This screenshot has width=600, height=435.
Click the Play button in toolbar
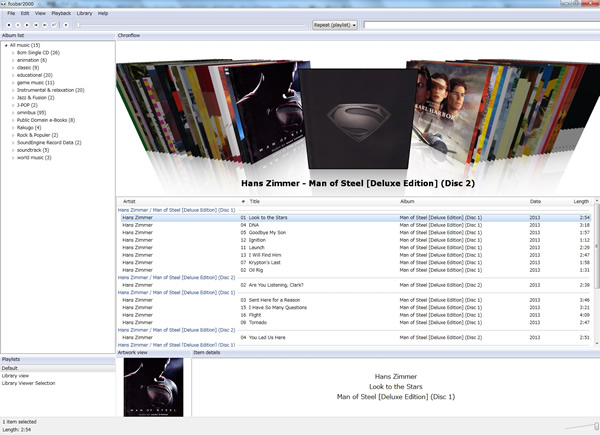[27, 25]
